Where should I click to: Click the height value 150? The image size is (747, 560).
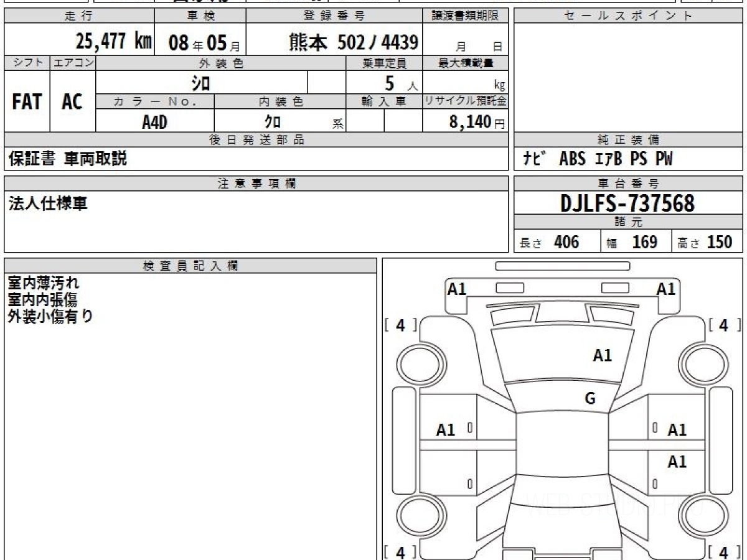pos(719,242)
